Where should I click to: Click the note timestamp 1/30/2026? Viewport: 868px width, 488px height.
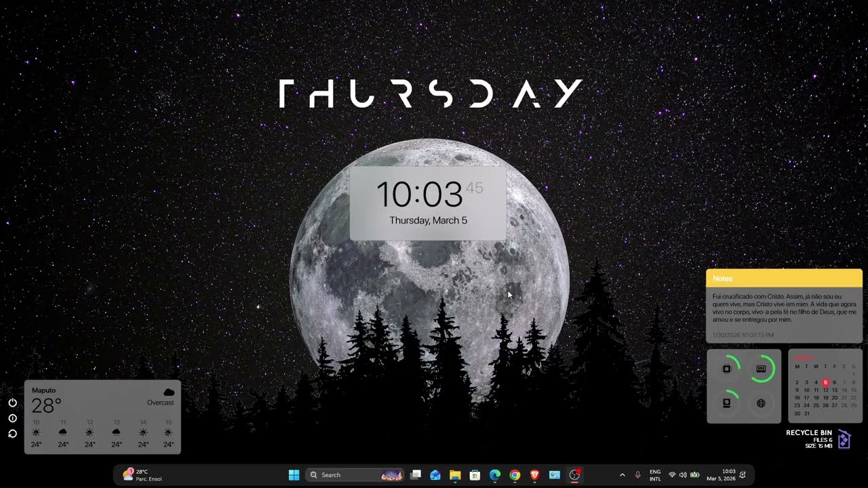[743, 335]
